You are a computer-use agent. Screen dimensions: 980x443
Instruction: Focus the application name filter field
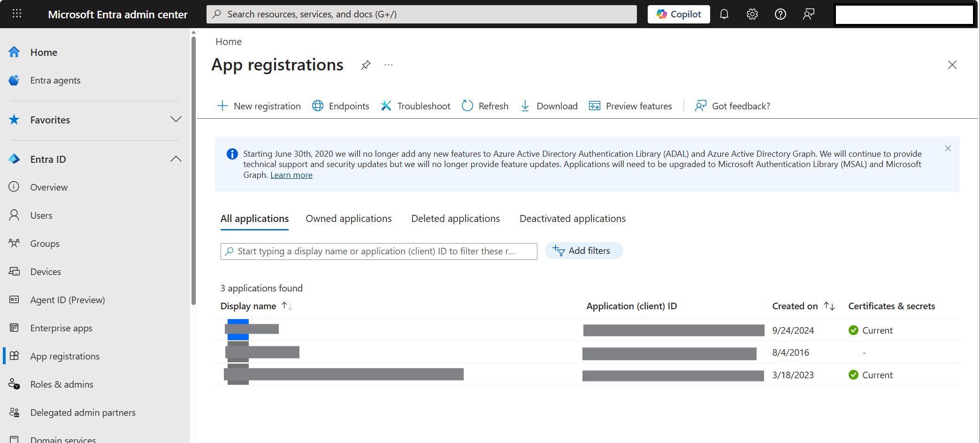tap(378, 252)
